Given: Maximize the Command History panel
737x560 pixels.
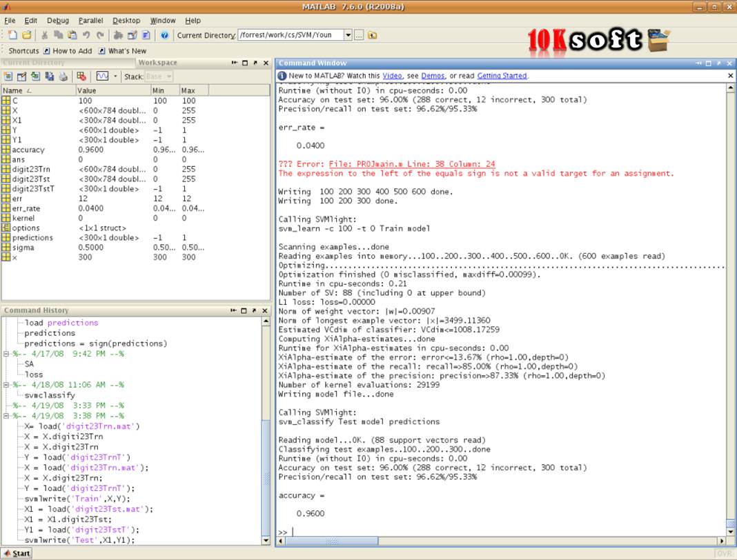Looking at the screenshot, I should (x=244, y=310).
